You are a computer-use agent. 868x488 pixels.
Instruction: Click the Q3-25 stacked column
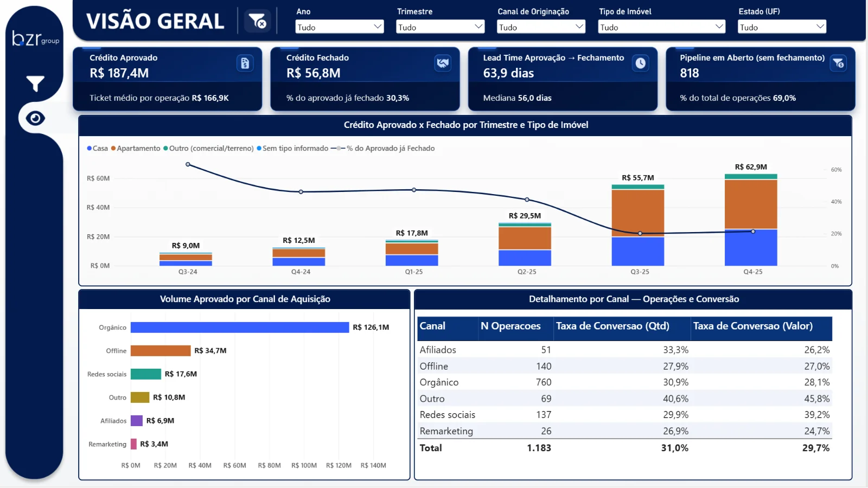638,225
